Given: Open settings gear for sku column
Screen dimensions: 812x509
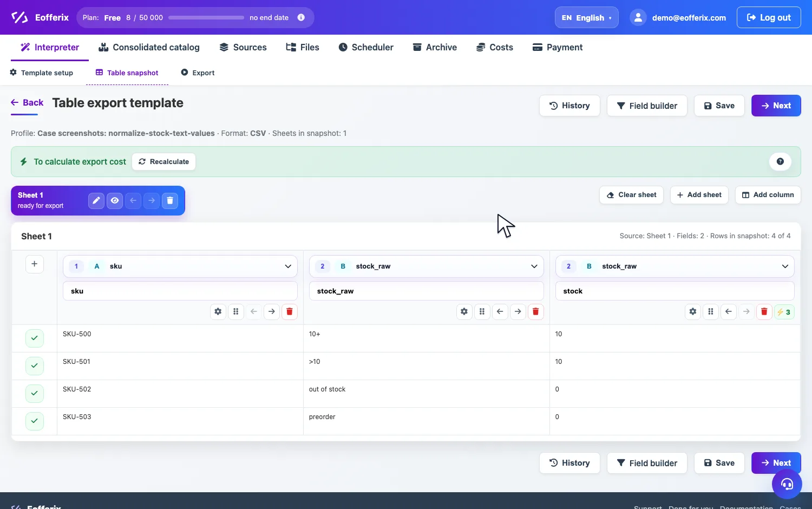Looking at the screenshot, I should click(218, 311).
